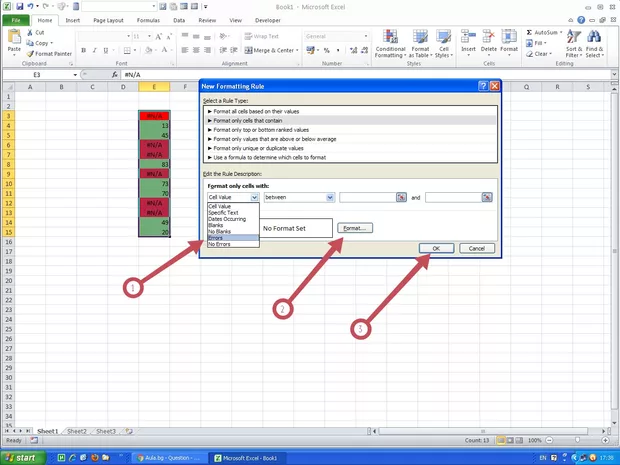Screen dimensions: 620x465
Task: Open the 'between' operator dropdown
Action: pos(330,197)
